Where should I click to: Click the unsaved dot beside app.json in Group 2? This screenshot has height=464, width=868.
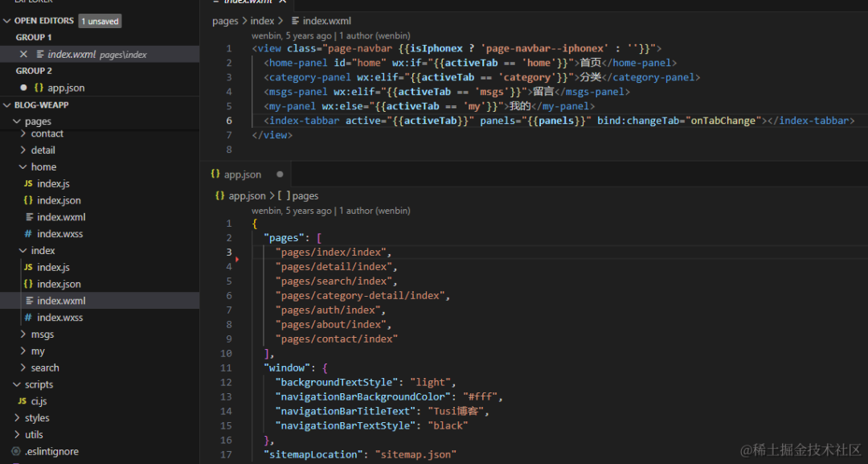point(23,88)
